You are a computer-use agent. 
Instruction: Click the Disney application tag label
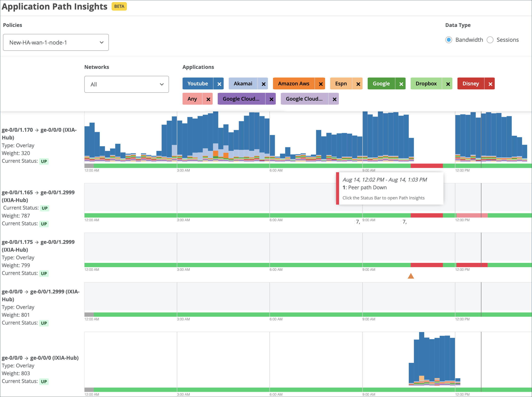coord(470,84)
